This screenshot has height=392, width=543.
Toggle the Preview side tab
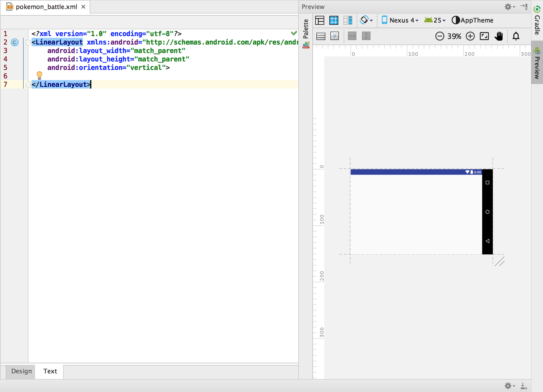point(537,63)
